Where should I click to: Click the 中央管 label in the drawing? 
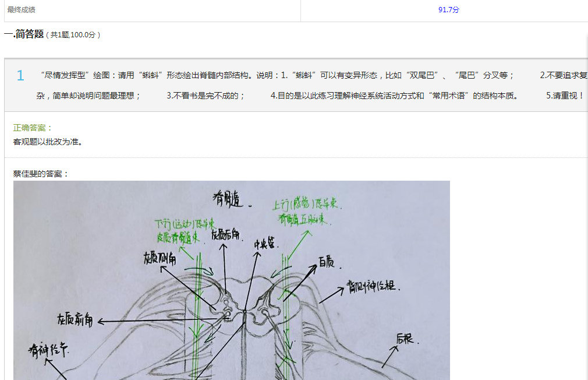click(265, 245)
